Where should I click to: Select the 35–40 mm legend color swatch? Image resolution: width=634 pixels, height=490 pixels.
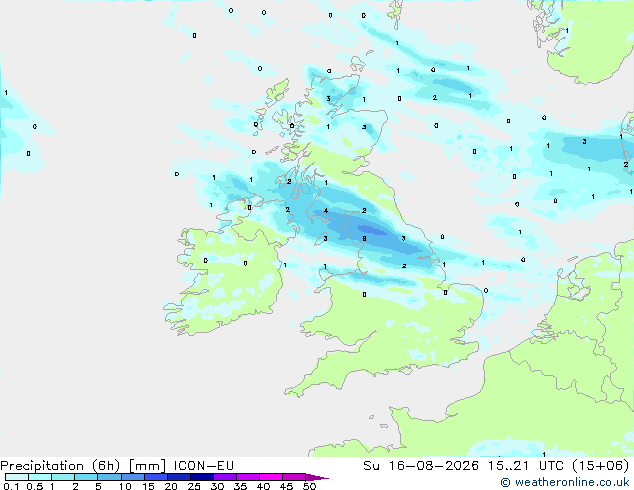pos(248,477)
